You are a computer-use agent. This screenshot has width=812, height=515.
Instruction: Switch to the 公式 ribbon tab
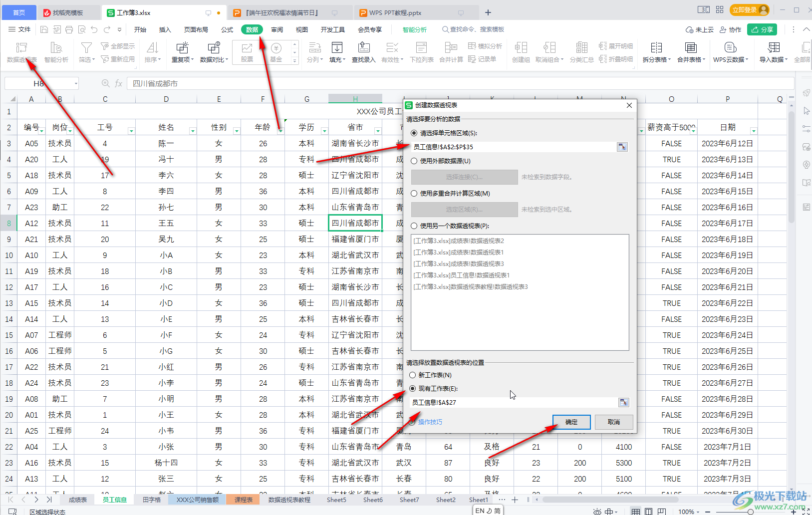point(227,29)
